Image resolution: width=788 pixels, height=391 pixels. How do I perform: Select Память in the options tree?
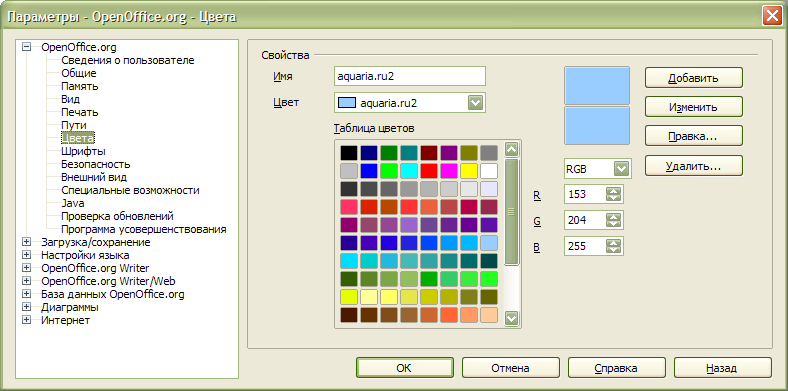(x=80, y=86)
